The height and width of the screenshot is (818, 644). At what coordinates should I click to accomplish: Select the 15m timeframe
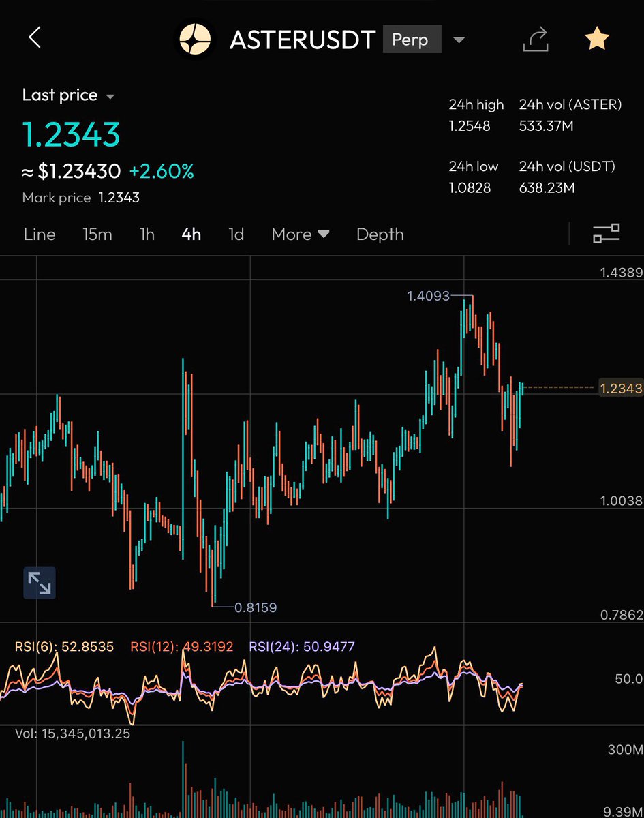97,234
